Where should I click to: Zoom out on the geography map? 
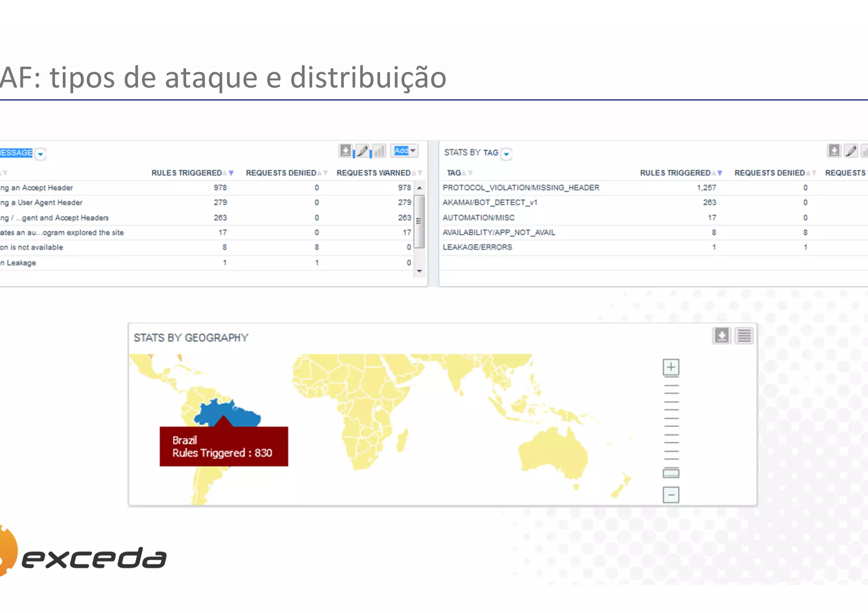(670, 494)
